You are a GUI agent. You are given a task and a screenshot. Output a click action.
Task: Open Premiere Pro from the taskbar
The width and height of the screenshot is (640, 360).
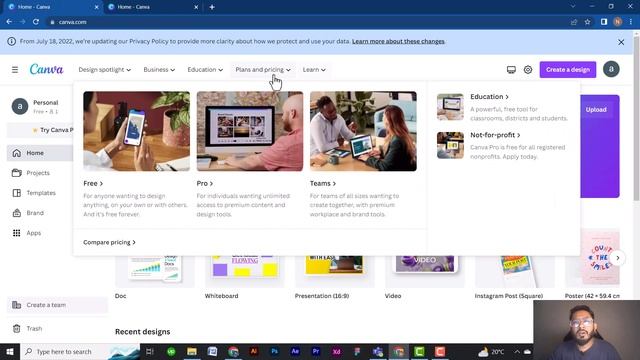316,351
